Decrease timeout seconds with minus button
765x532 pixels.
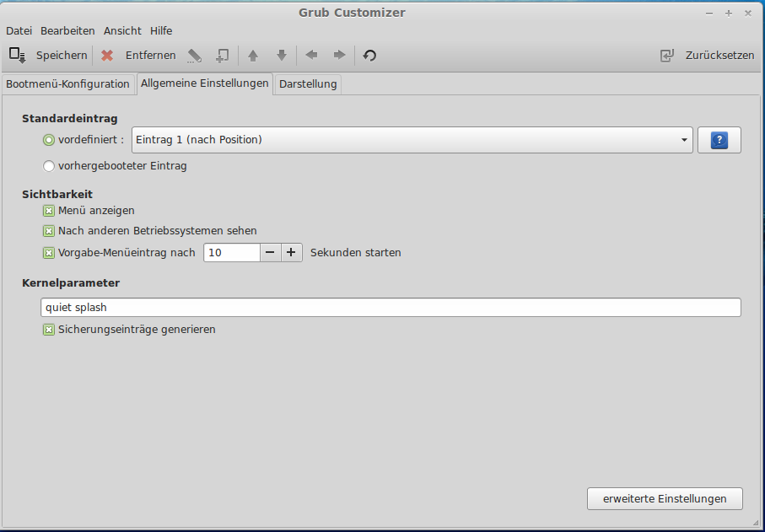coord(270,253)
